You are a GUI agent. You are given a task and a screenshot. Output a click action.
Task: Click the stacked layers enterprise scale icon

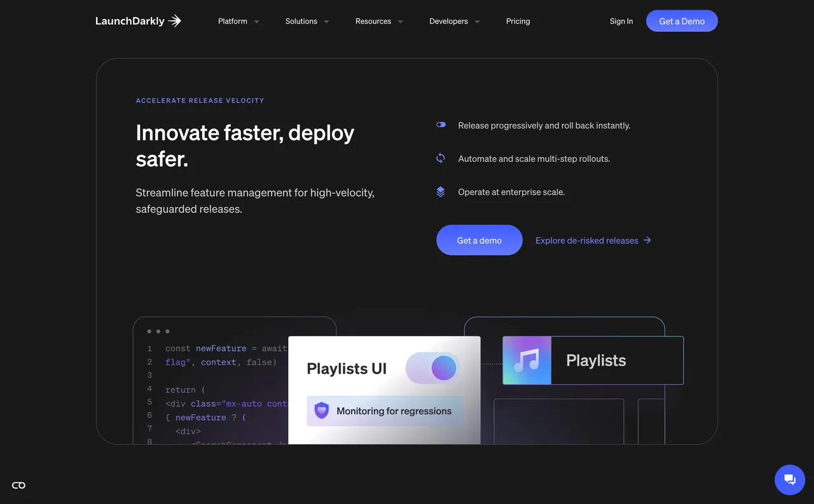pyautogui.click(x=441, y=191)
